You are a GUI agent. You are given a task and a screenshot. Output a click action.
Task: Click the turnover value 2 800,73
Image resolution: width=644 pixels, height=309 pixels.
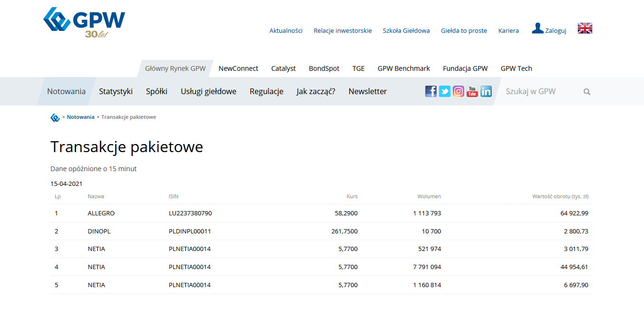click(576, 232)
